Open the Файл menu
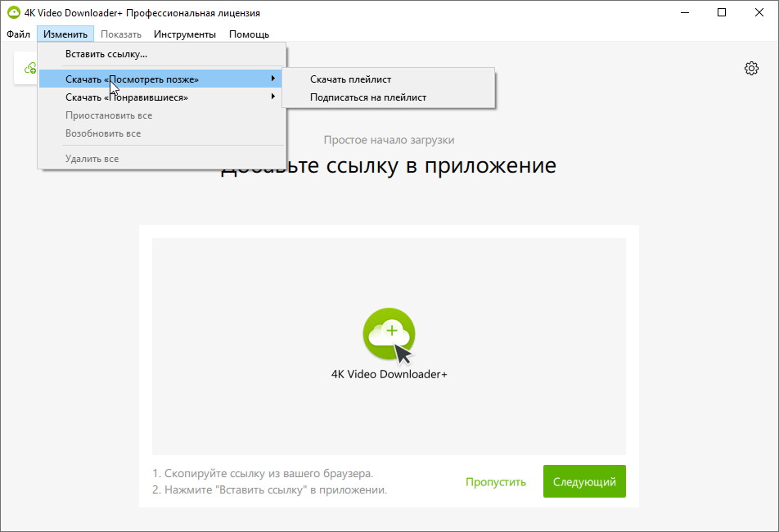 click(18, 34)
